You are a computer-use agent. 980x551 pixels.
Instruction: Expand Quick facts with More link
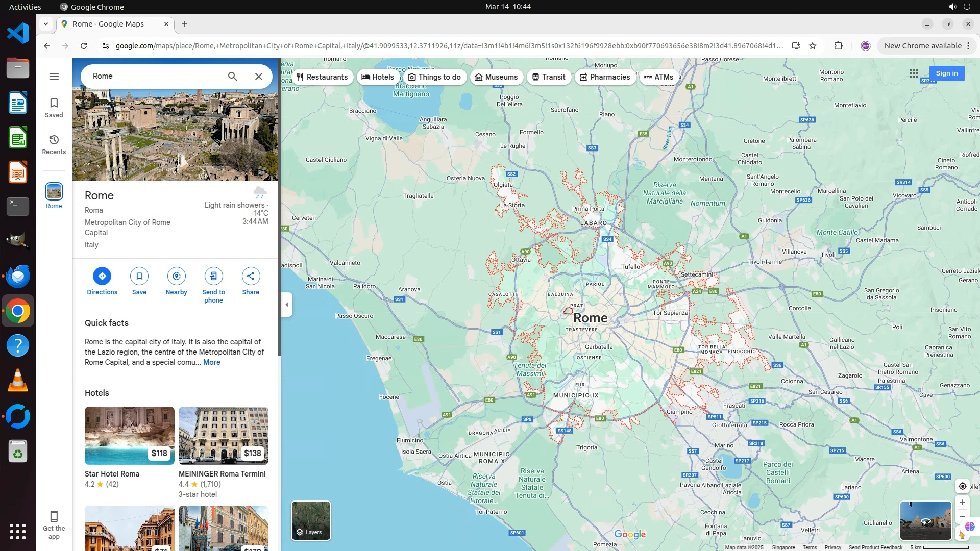click(x=212, y=362)
